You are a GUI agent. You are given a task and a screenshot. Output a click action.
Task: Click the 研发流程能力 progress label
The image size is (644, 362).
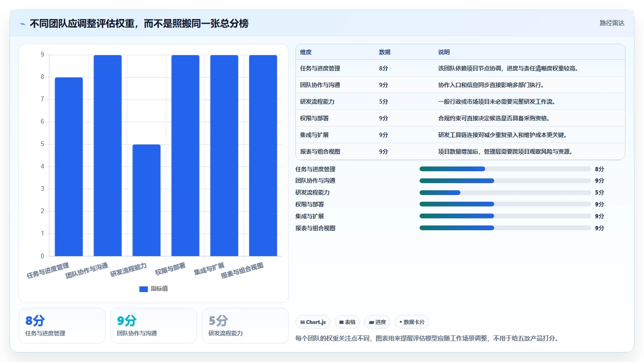click(x=312, y=193)
